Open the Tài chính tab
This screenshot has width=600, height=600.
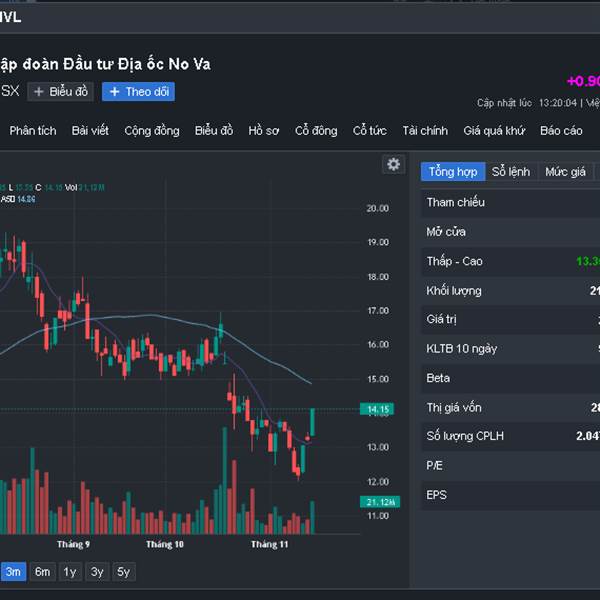(425, 131)
